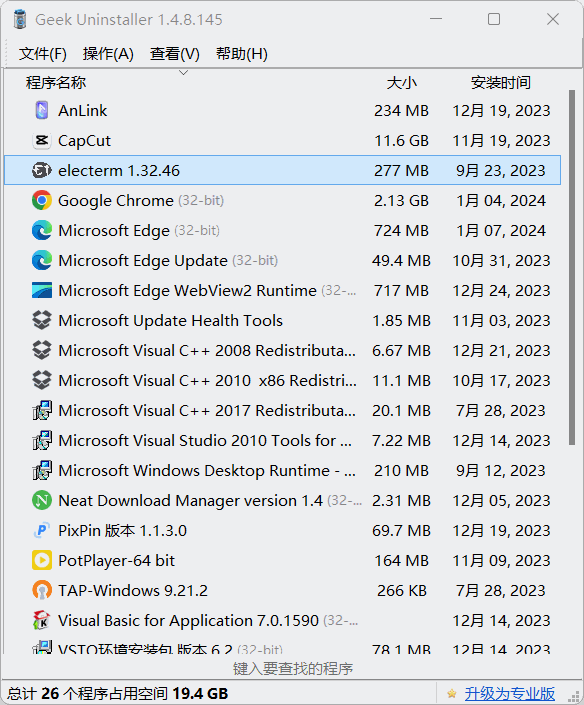Viewport: 584px width, 705px height.
Task: Select the Microsoft Edge icon
Action: 42,231
